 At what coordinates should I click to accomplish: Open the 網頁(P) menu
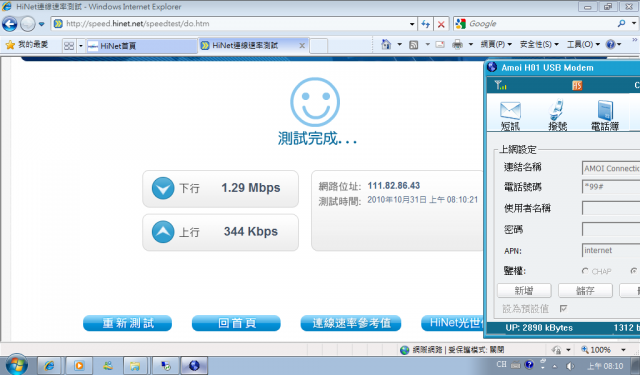(496, 44)
